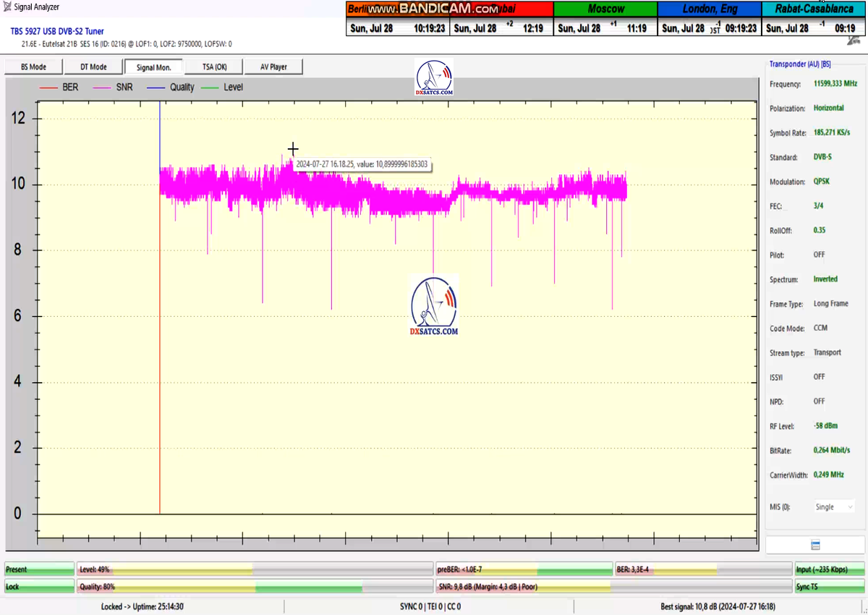
Task: Click the Moscow world clock header
Action: tap(605, 9)
